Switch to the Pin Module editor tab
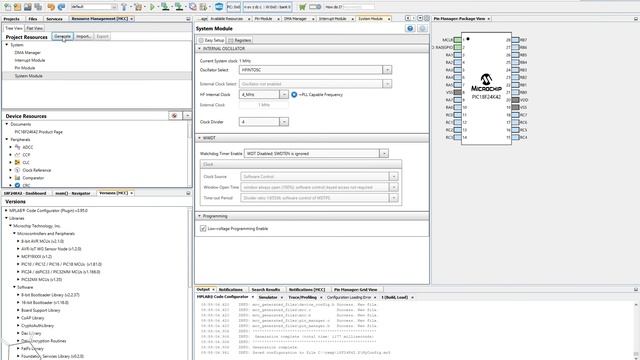 tap(263, 19)
